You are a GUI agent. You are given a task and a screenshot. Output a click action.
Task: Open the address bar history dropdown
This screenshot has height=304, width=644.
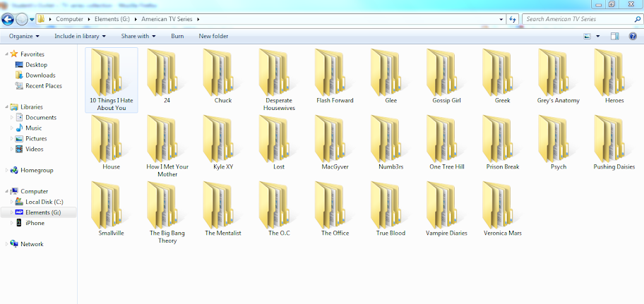click(x=501, y=19)
